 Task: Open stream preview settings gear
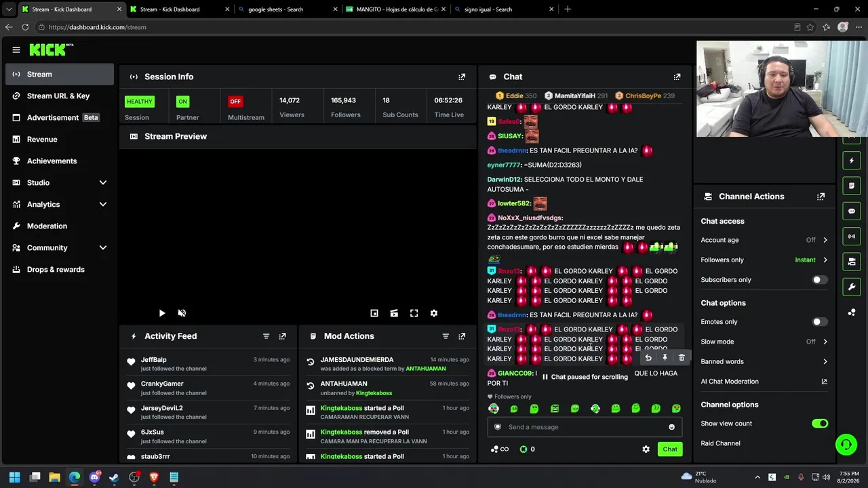(434, 313)
